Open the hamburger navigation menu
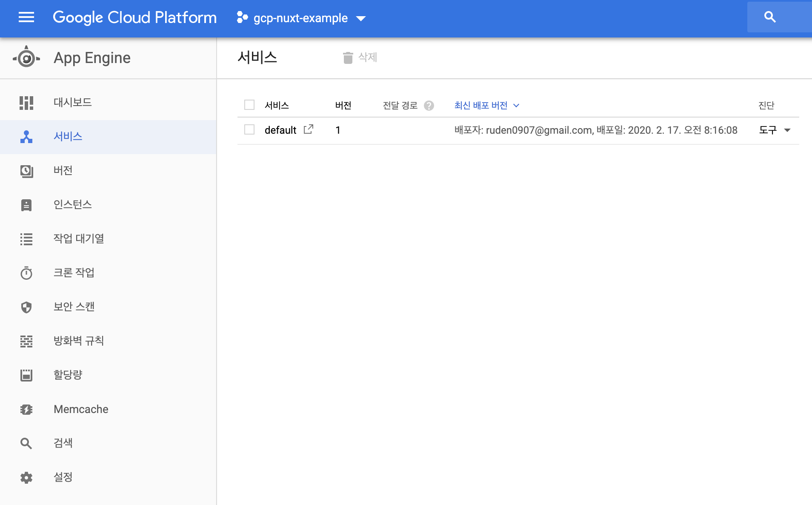This screenshot has height=505, width=812. point(26,17)
